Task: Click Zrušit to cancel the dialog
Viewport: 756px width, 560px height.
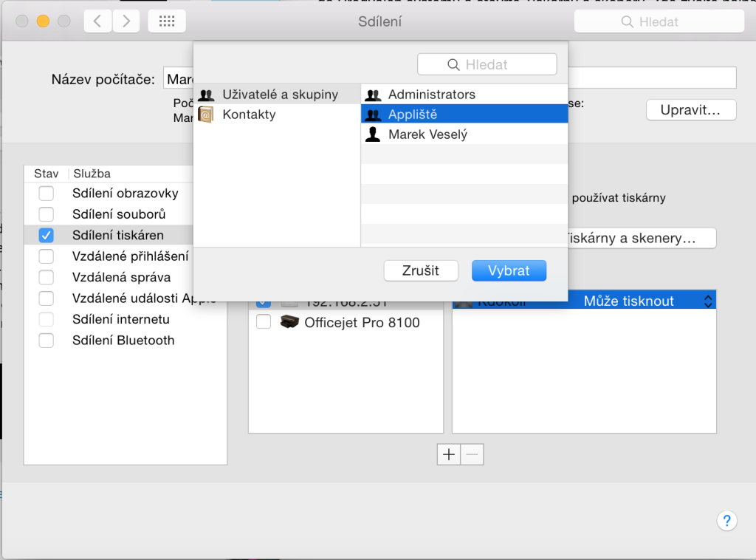Action: click(420, 270)
